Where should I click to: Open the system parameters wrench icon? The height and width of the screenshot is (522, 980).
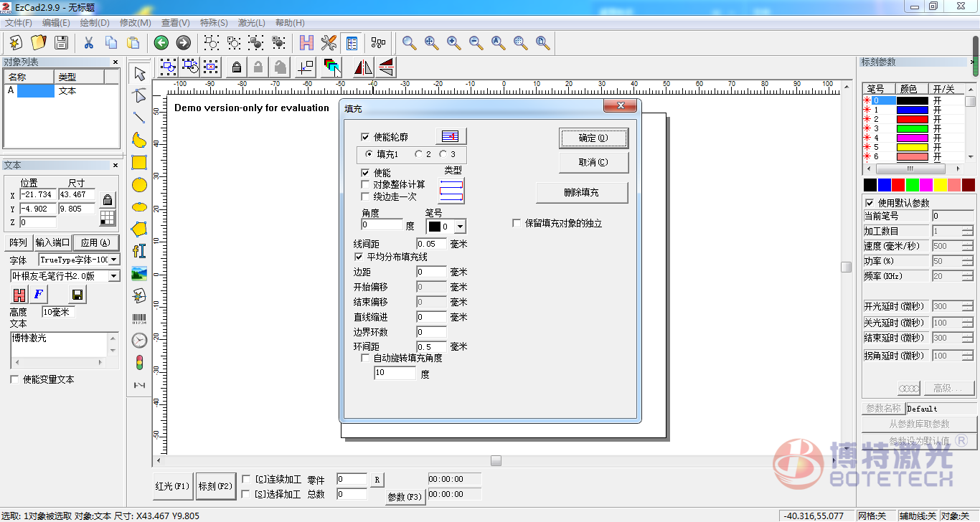(x=329, y=42)
